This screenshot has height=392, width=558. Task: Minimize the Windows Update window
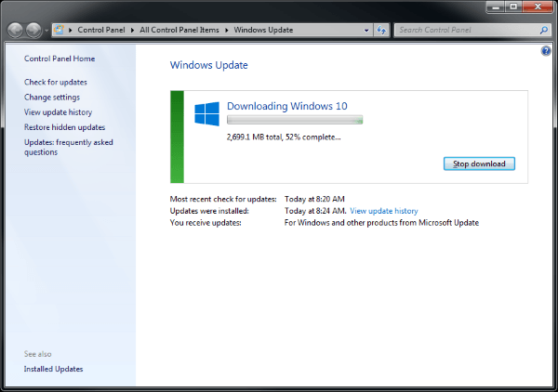[496, 7]
